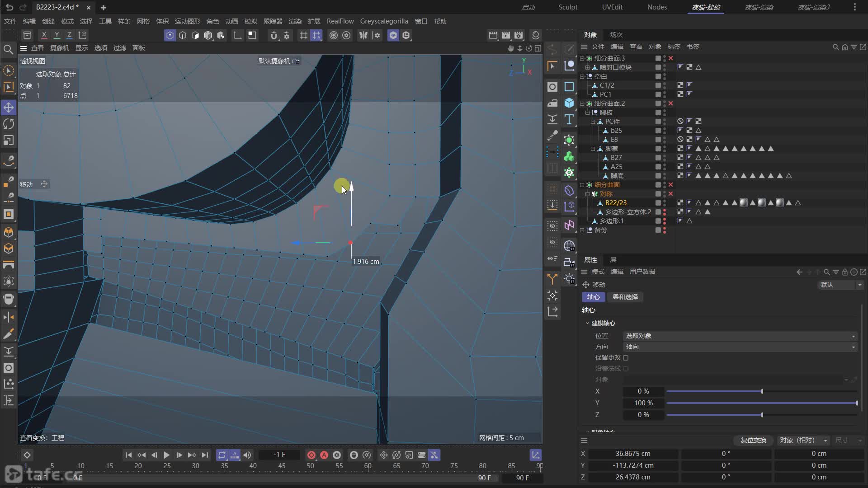
Task: Open the 位置 dropdown set to 选取对象
Action: pyautogui.click(x=740, y=336)
